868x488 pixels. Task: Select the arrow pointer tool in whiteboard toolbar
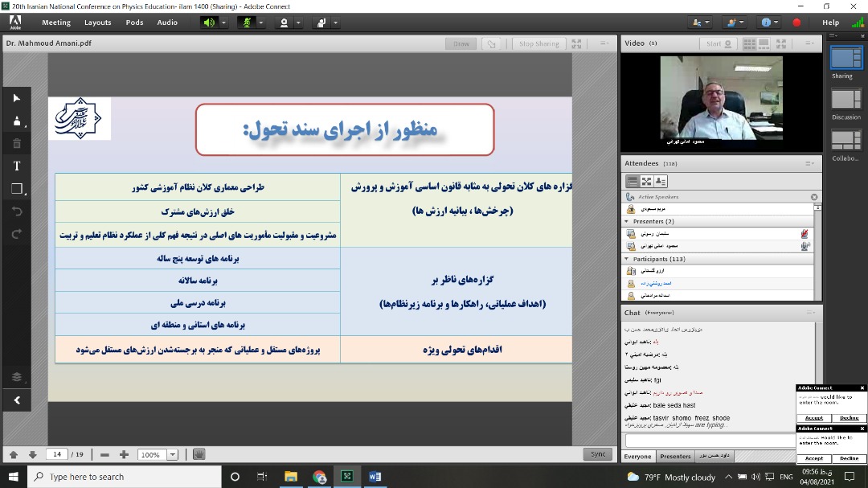tap(17, 98)
